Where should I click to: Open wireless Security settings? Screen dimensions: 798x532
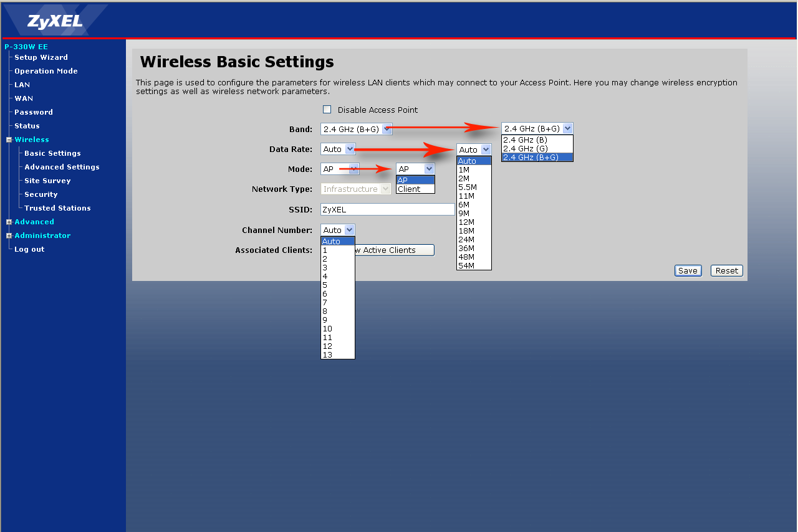point(41,194)
